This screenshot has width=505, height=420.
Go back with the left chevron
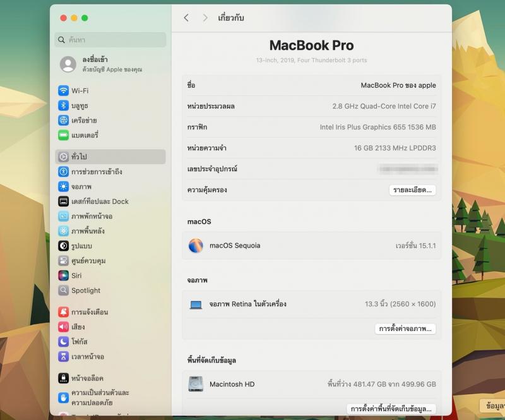pos(186,18)
